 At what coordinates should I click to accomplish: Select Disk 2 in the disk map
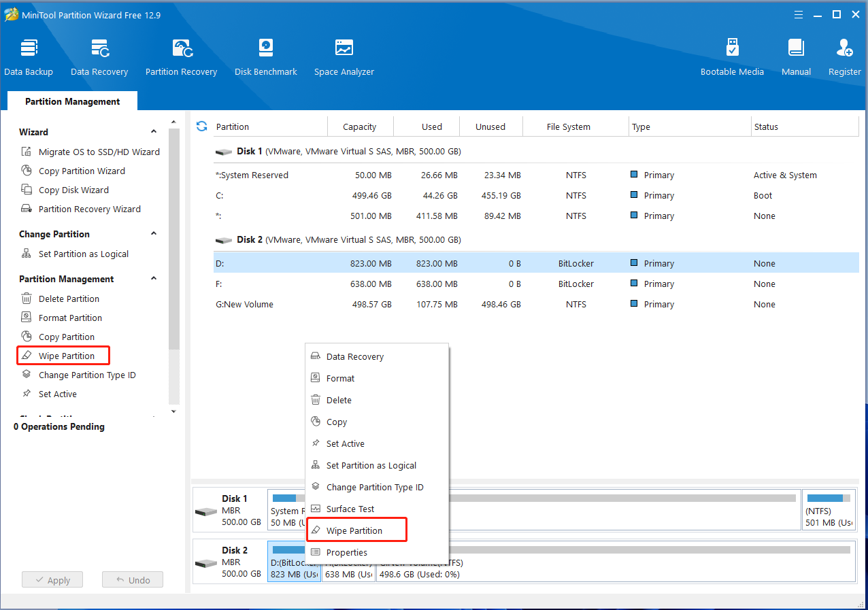[229, 562]
